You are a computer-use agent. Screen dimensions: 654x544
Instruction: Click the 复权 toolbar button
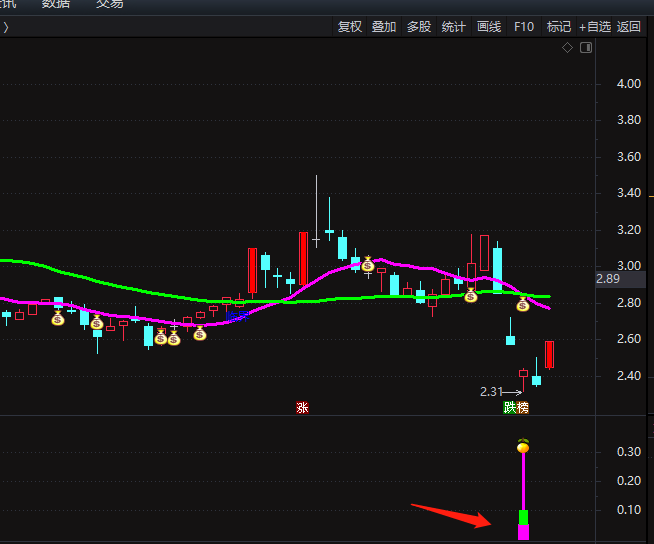(x=350, y=27)
